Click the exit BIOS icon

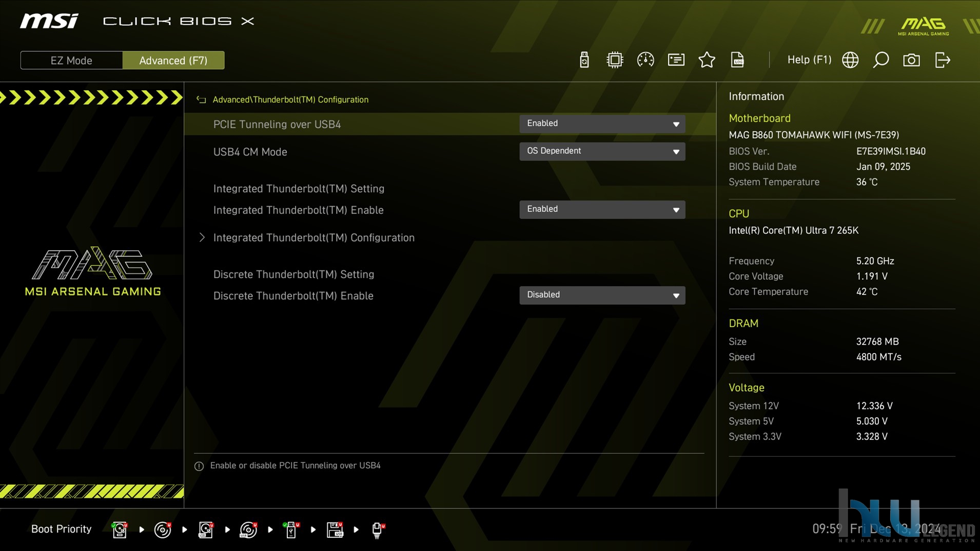coord(943,60)
